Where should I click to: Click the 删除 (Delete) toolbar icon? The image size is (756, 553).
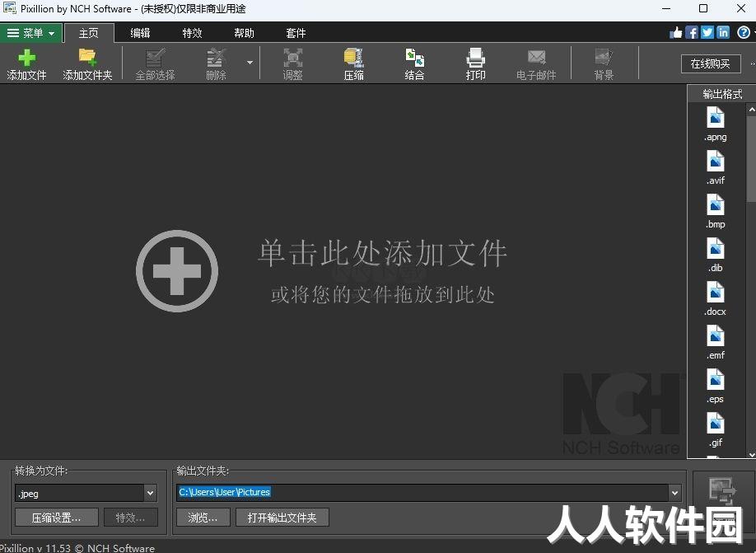pyautogui.click(x=216, y=63)
